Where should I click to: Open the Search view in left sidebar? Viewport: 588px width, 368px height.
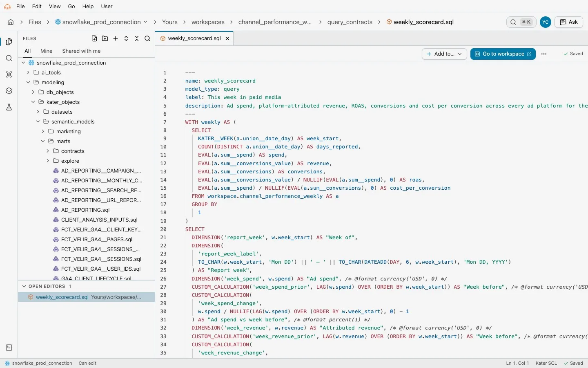pos(9,58)
